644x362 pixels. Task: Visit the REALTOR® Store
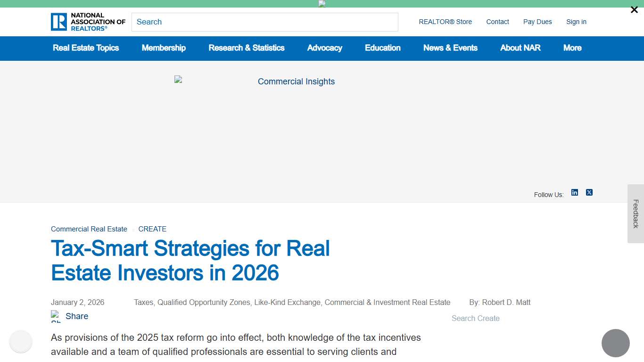point(445,22)
